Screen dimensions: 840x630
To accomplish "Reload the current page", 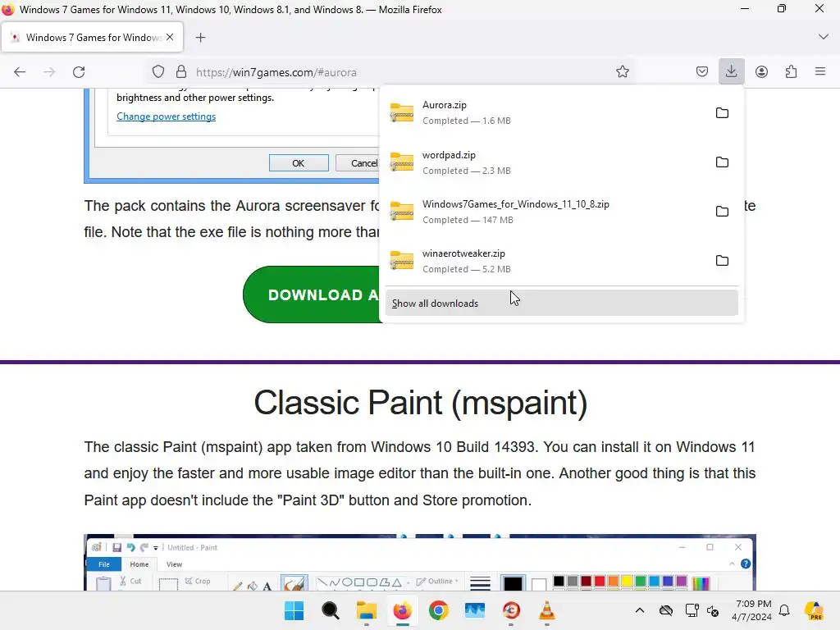I will (79, 72).
